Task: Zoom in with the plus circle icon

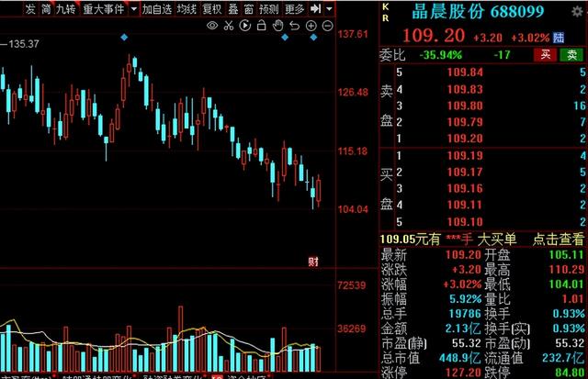Action: pyautogui.click(x=311, y=26)
